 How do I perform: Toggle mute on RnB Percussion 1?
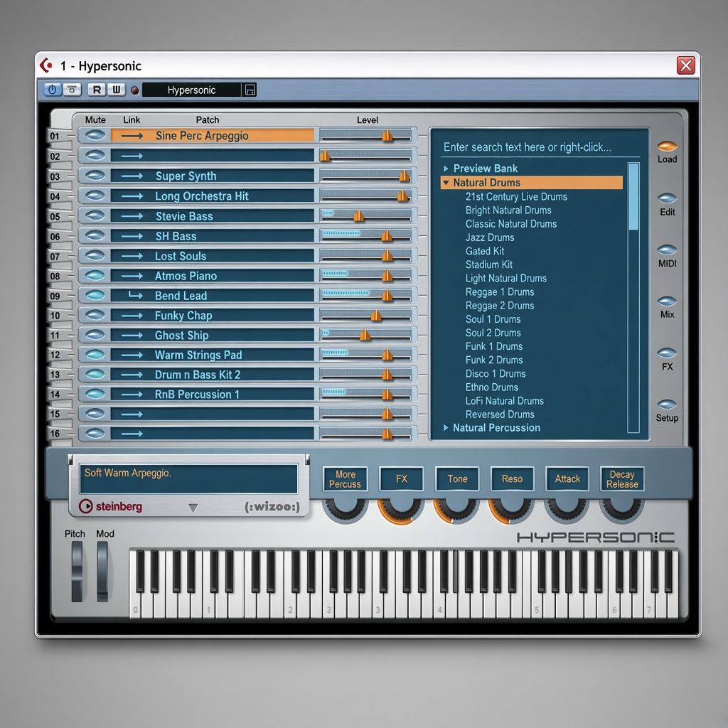95,394
